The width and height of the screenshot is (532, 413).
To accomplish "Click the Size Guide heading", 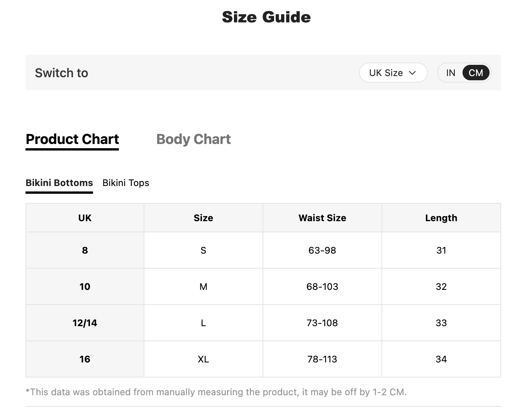I will point(266,17).
